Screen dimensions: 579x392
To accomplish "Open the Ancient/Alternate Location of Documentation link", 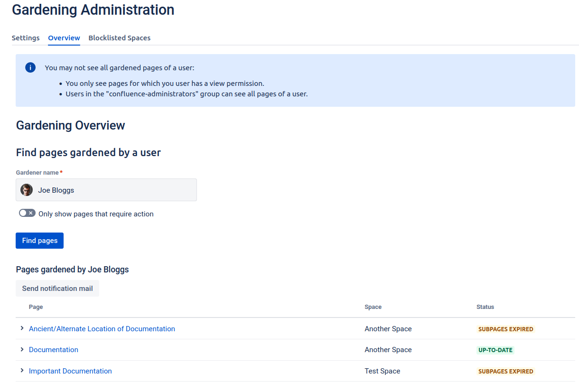I will pyautogui.click(x=102, y=329).
